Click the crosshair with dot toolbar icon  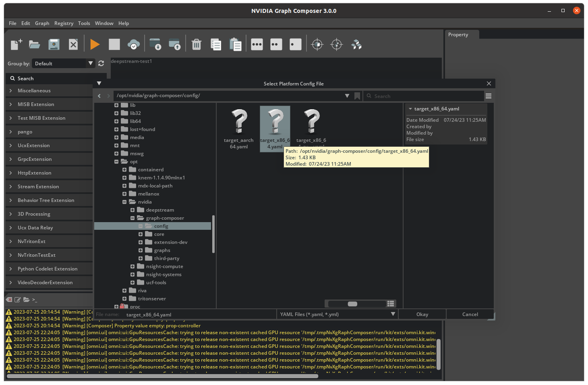click(x=337, y=44)
